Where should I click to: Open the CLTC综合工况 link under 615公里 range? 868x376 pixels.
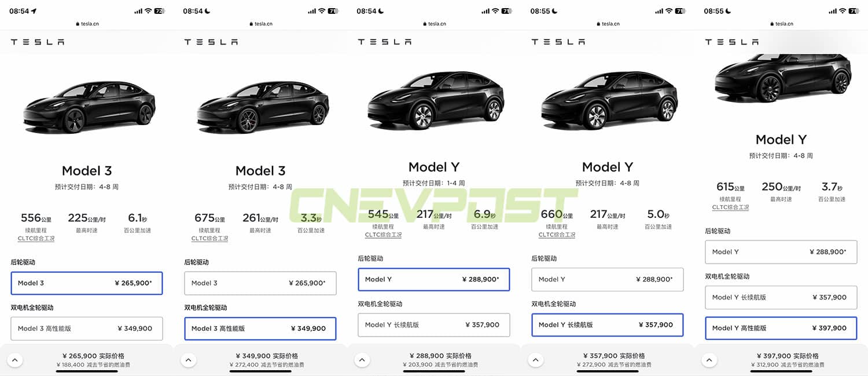point(730,207)
